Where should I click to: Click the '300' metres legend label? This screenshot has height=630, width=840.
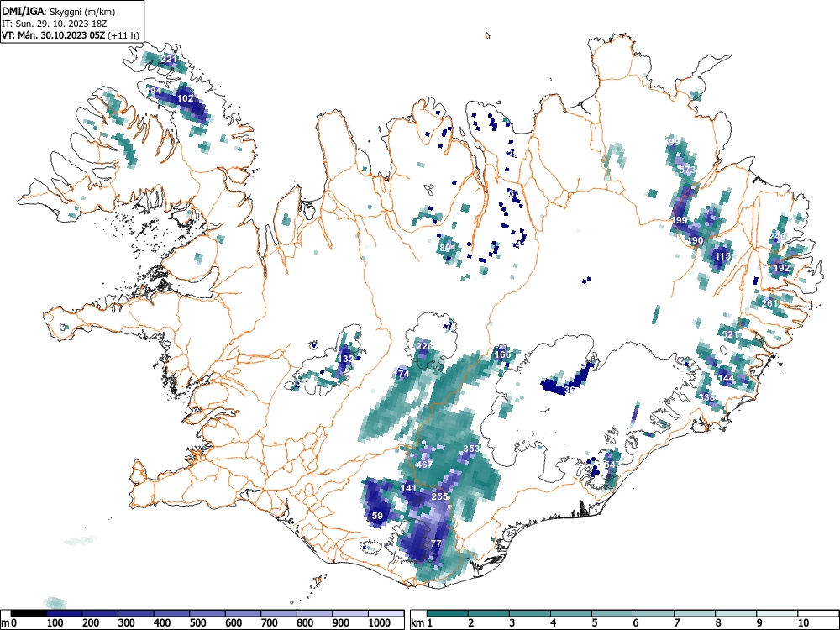pyautogui.click(x=125, y=623)
